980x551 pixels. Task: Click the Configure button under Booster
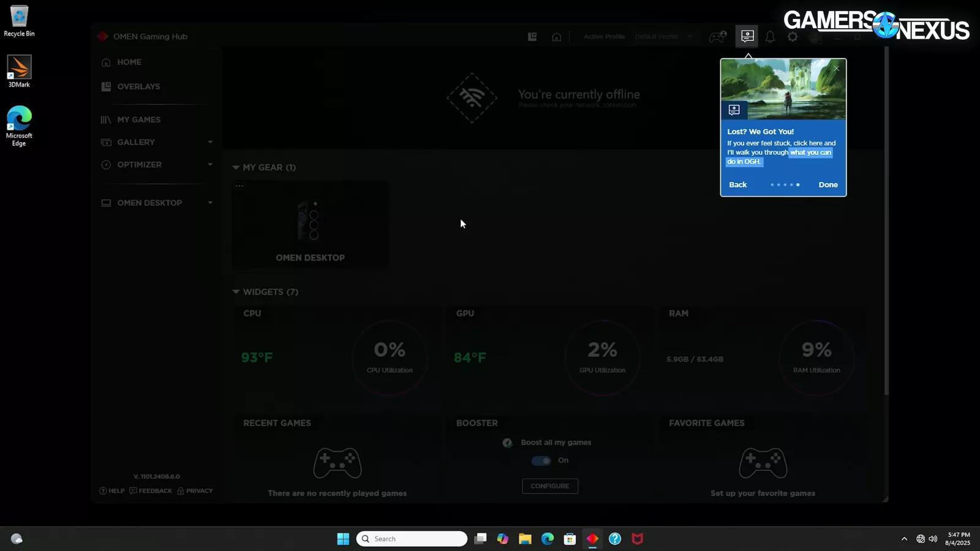point(549,486)
